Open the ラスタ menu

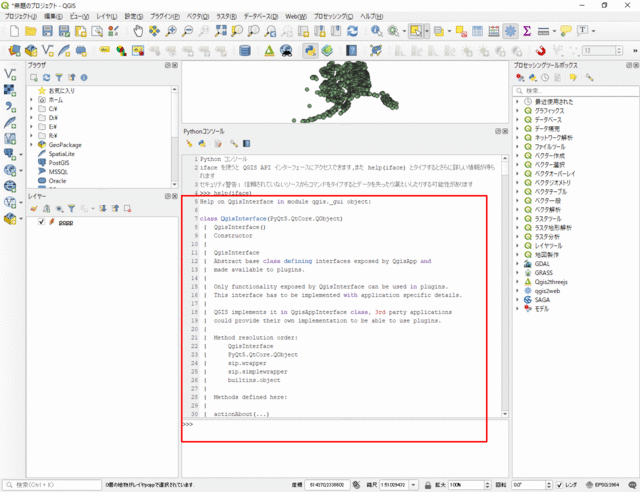pyautogui.click(x=226, y=17)
